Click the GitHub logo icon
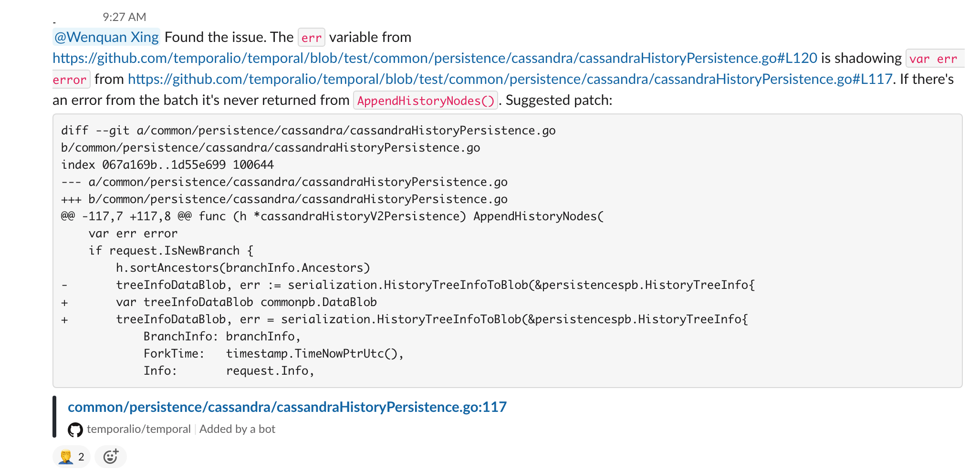 coord(75,430)
